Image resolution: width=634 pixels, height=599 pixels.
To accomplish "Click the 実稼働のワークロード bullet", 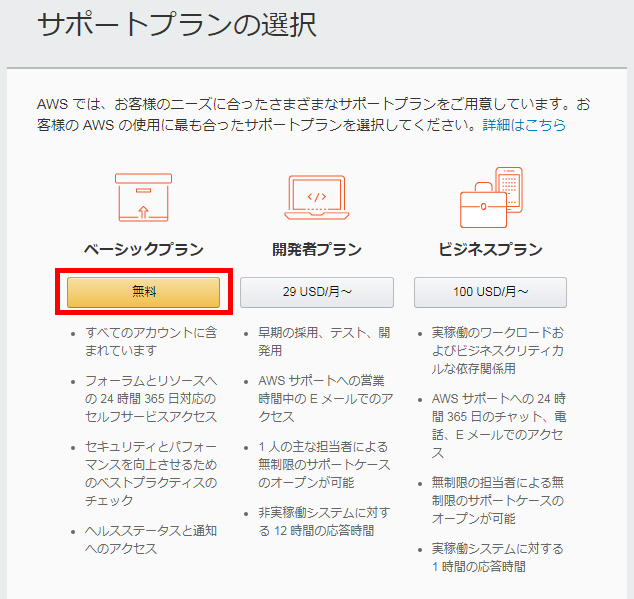I will coord(498,350).
